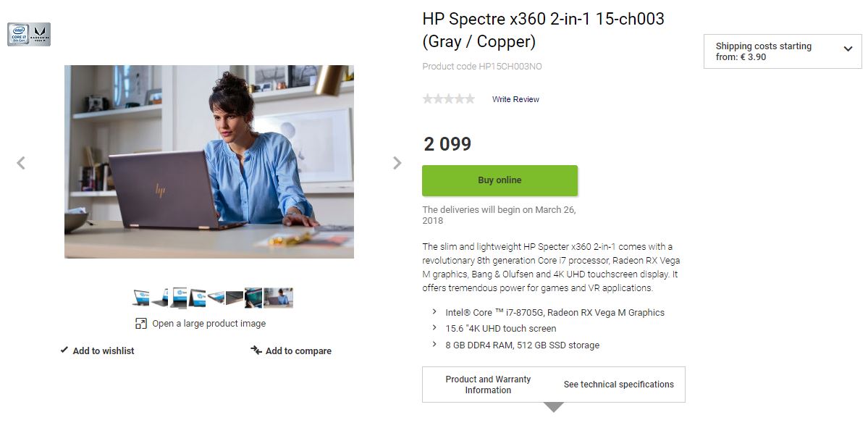Select the last thumbnail with woman at desk
The image size is (868, 428).
coord(279,298)
